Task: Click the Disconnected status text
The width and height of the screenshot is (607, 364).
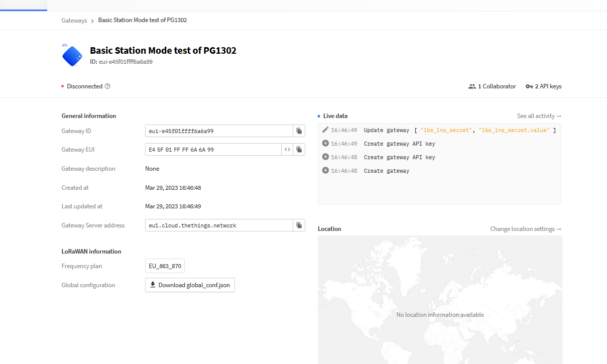Action: point(84,86)
